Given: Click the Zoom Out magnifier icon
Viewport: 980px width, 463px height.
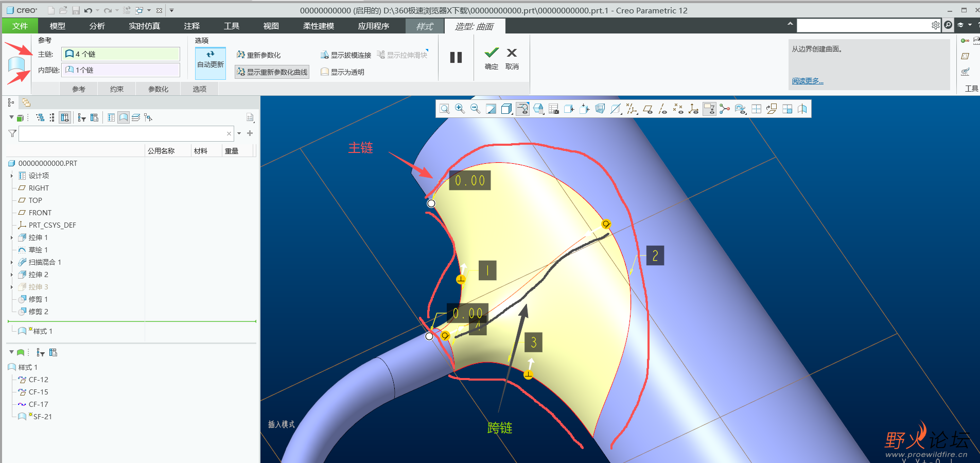Looking at the screenshot, I should [x=475, y=109].
